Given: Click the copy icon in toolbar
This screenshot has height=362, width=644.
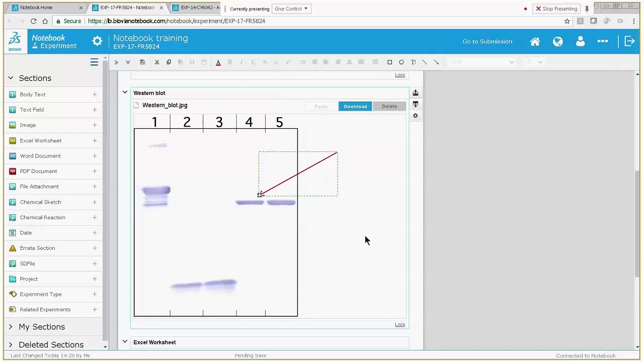Looking at the screenshot, I should coord(169,62).
